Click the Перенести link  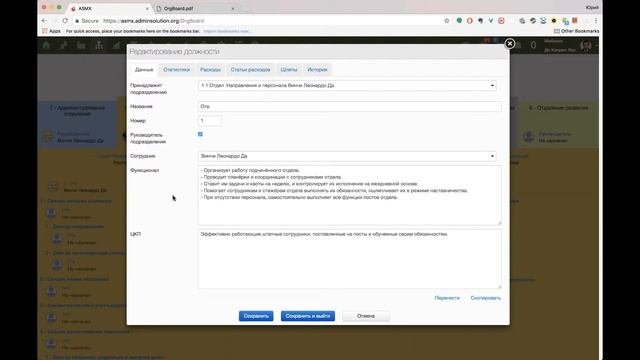[x=447, y=298]
